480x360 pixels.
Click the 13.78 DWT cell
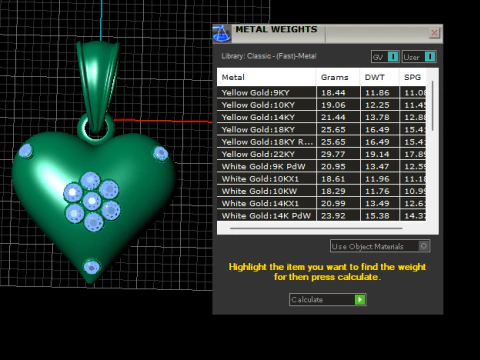pyautogui.click(x=380, y=117)
